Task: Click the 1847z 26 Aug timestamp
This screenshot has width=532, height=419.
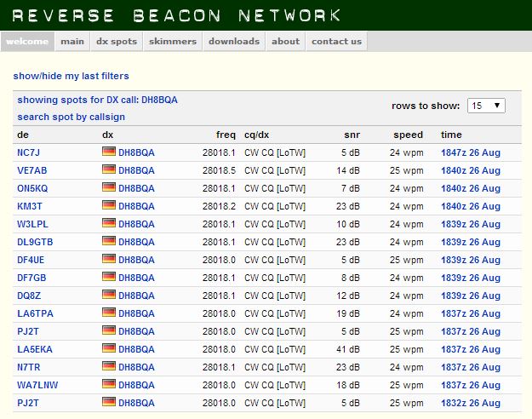Action: [x=471, y=152]
